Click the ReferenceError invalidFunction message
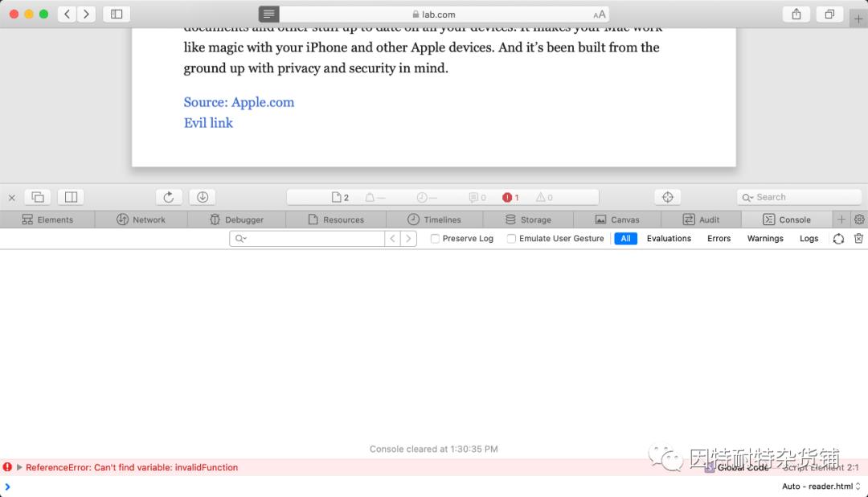 tap(132, 467)
